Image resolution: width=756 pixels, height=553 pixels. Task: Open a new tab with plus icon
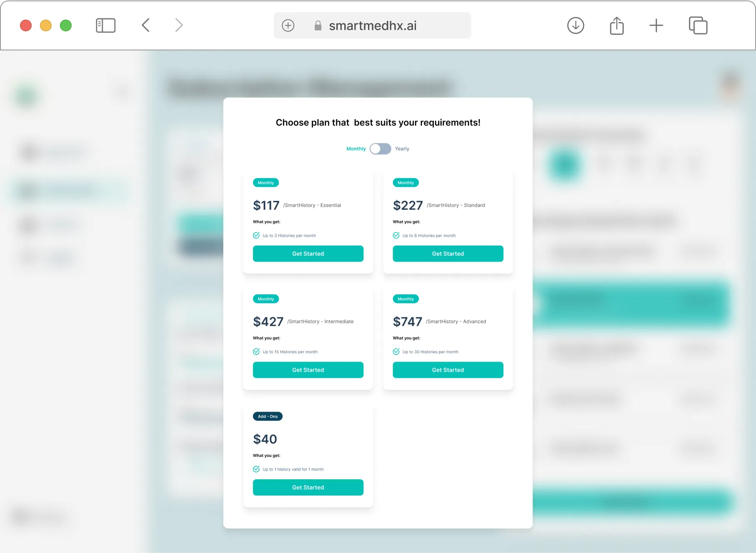(656, 25)
